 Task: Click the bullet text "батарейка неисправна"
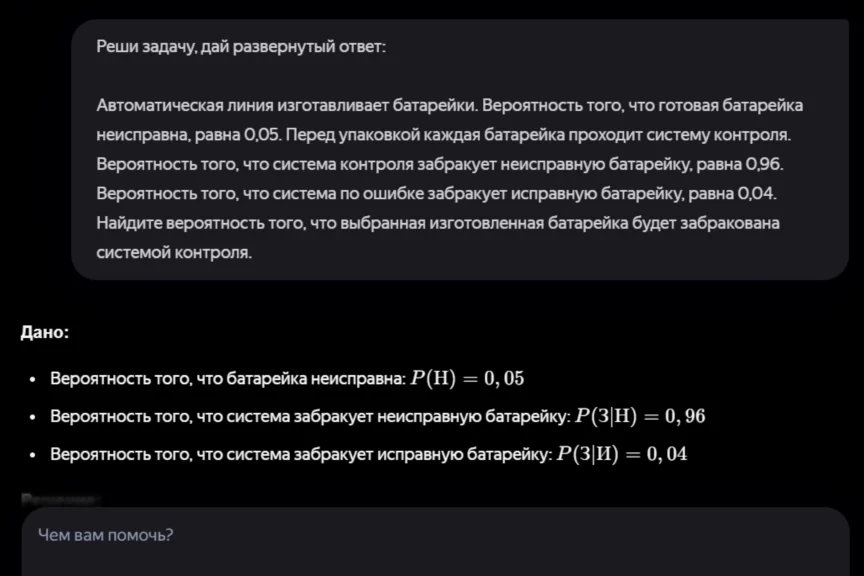[x=317, y=380]
